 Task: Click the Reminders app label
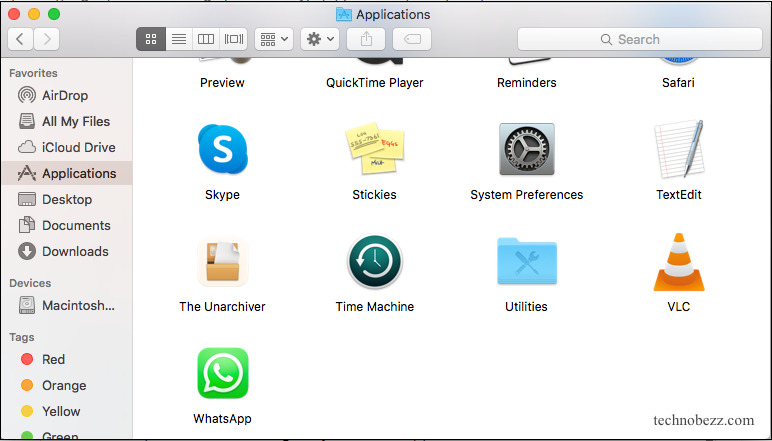tap(526, 83)
